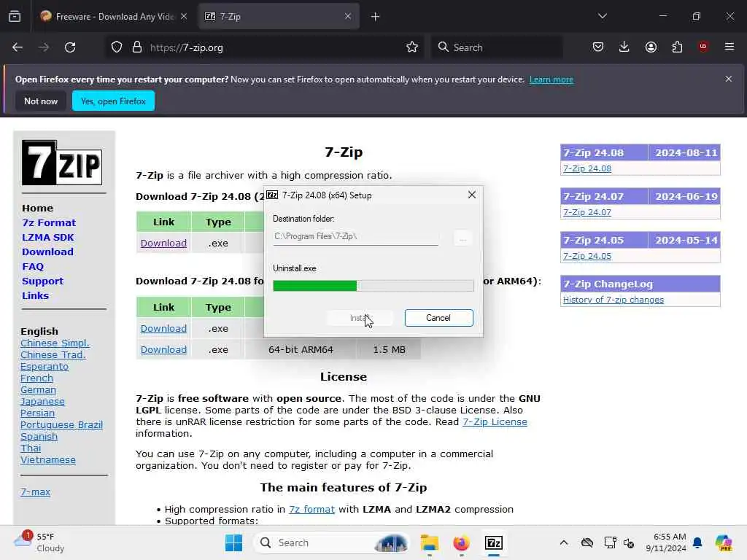Open the Save to Pocket icon
This screenshot has width=747, height=560.
pos(598,47)
